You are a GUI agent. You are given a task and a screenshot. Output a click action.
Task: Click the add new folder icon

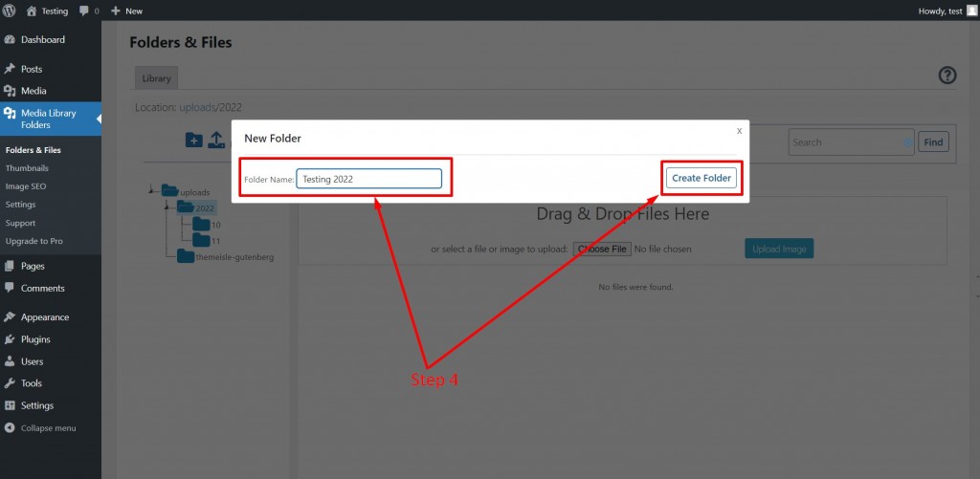194,140
